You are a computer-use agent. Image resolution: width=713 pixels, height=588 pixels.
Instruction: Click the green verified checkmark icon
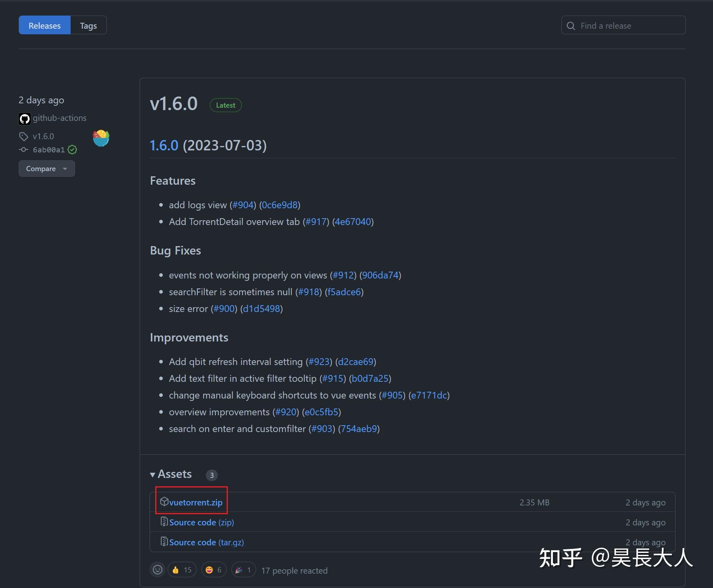click(72, 150)
